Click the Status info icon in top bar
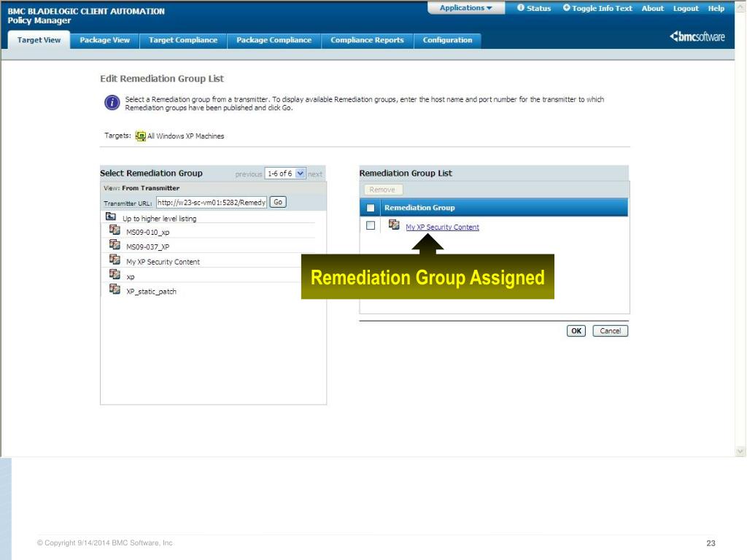 521,7
